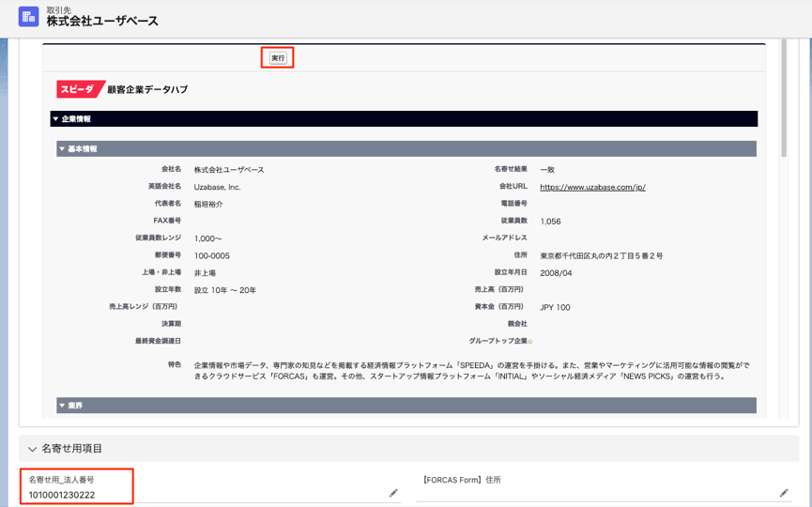
Task: Open the uzabase.com company URL link
Action: (592, 187)
